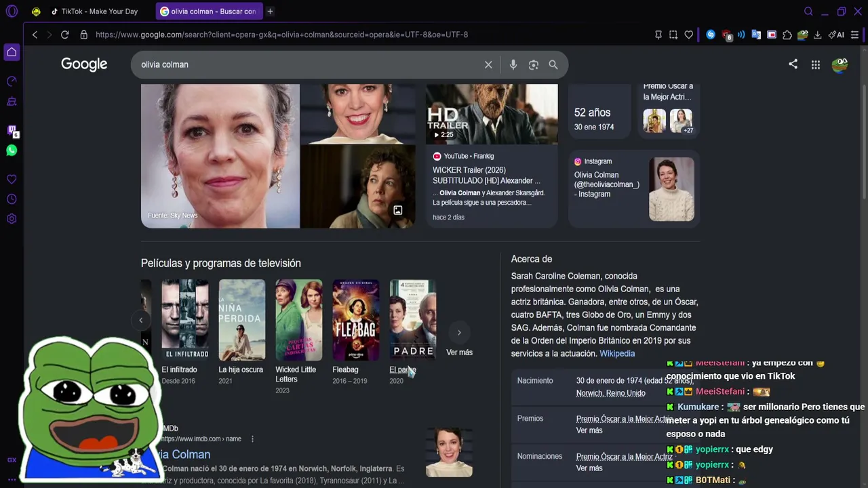
Task: Open sidebar bookmarks heart icon
Action: (x=12, y=180)
